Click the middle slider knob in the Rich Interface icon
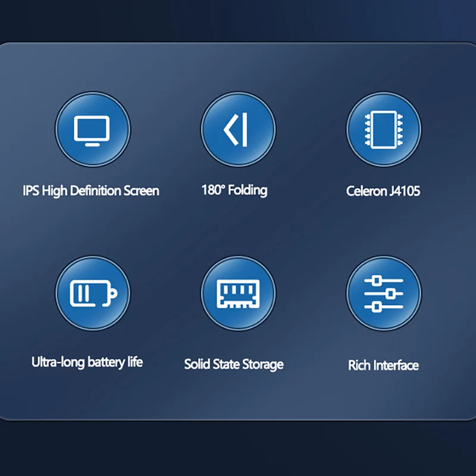The height and width of the screenshot is (476, 476). (x=391, y=293)
